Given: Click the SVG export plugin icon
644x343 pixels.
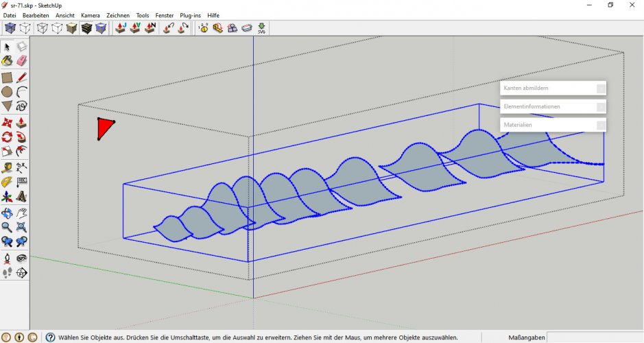Looking at the screenshot, I should (x=261, y=28).
